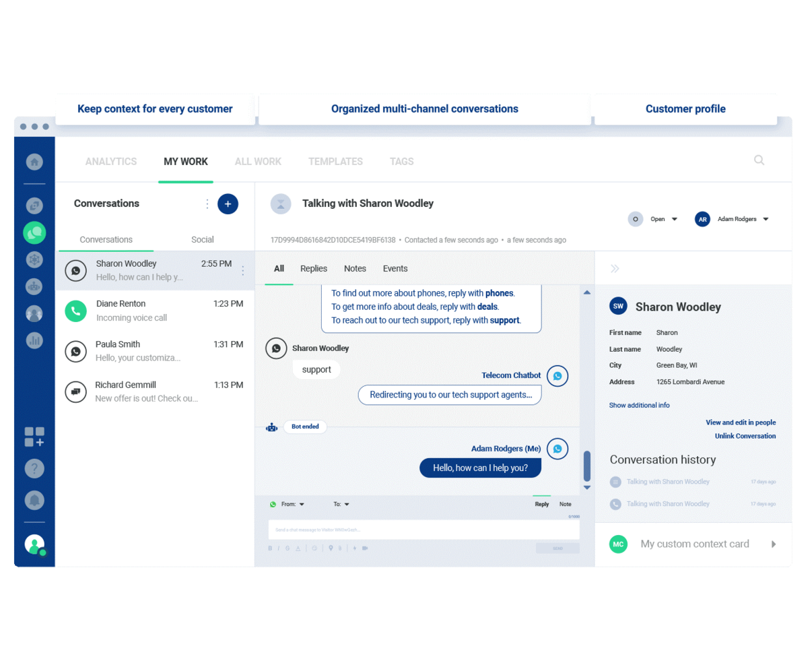
Task: Select the Notes filter tab
Action: tap(355, 268)
